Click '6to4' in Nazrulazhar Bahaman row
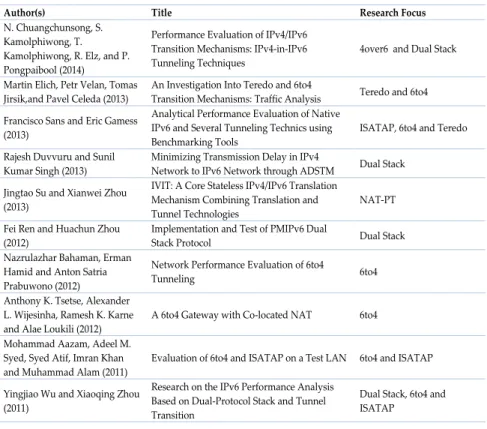487x429 pixels. (368, 272)
